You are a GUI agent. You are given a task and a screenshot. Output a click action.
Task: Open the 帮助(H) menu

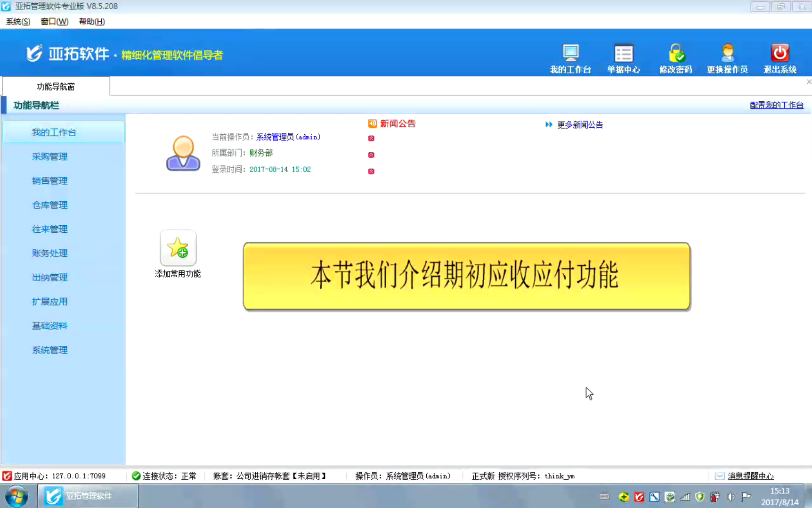(x=91, y=22)
